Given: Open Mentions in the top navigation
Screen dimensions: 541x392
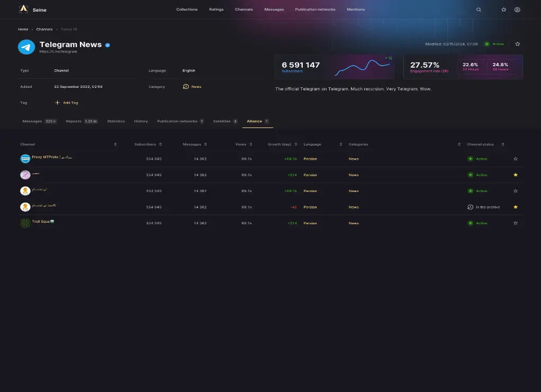Looking at the screenshot, I should (x=356, y=10).
